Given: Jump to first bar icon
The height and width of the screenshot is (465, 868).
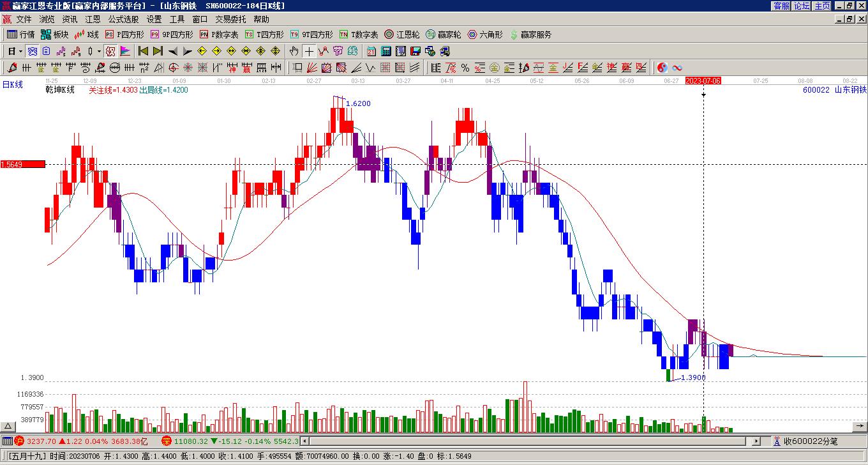Looking at the screenshot, I should pos(143,51).
